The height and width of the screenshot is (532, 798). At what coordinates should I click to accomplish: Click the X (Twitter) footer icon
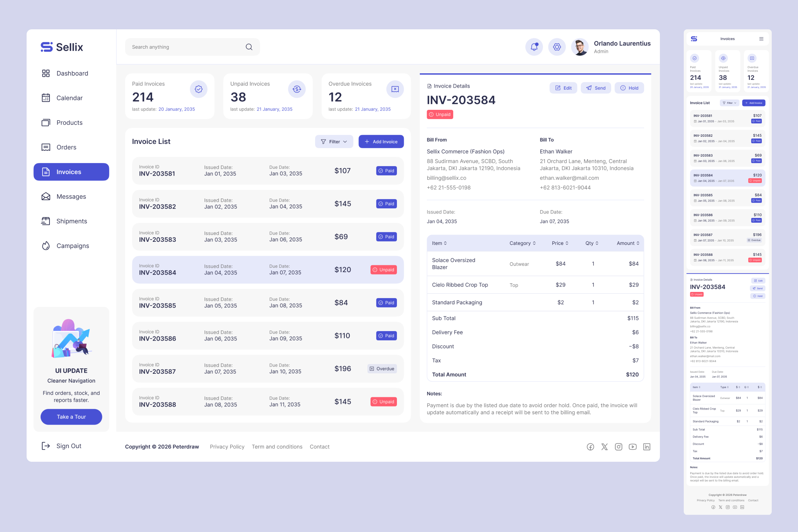pos(604,447)
